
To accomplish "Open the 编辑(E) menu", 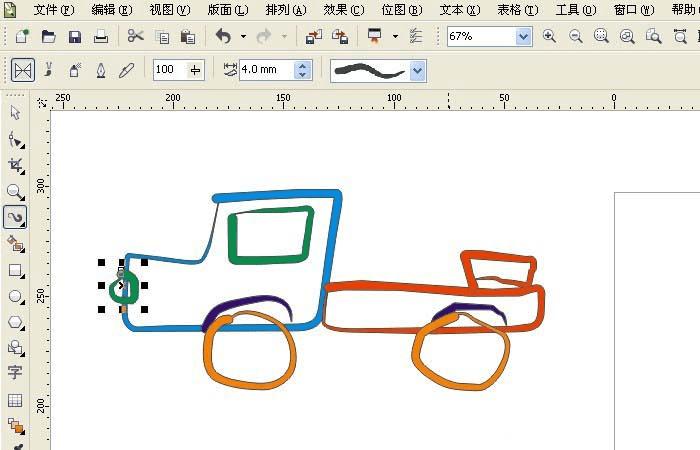I will 112,9.
